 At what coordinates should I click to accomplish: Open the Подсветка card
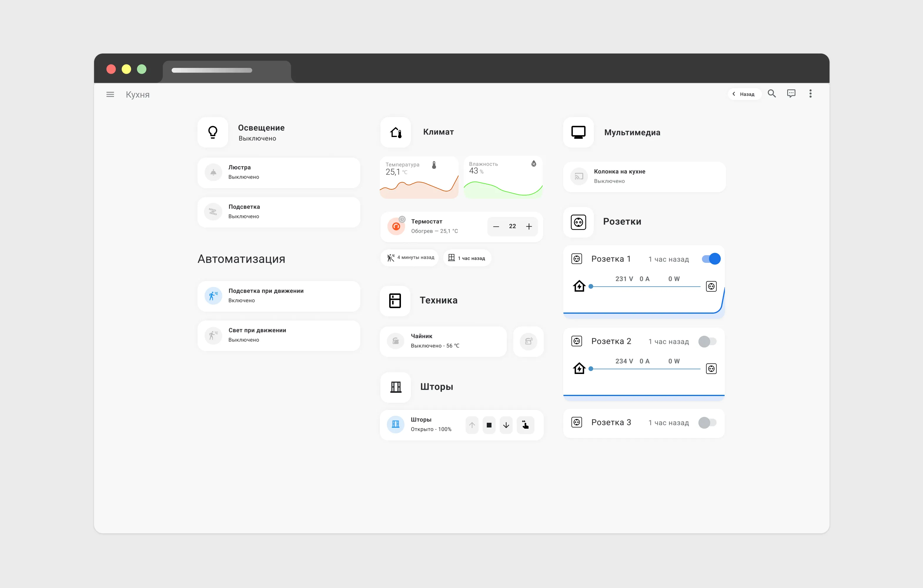coord(279,212)
